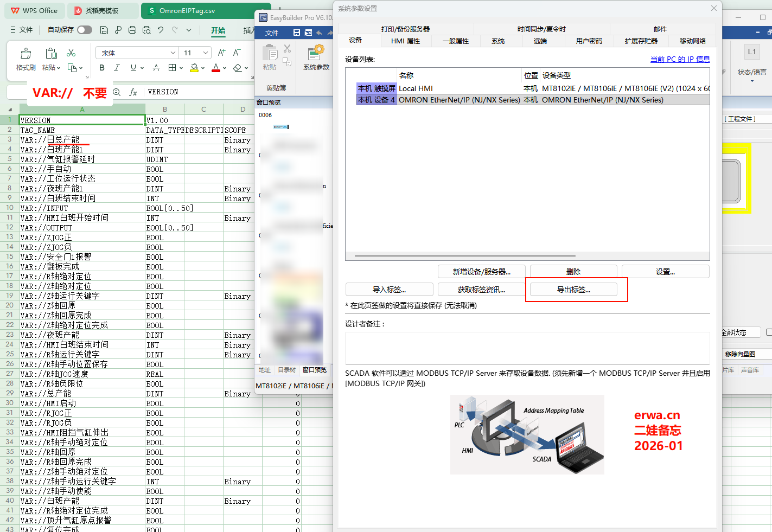Expand the paste options dropdown arrow in WPS
Viewport: 772px width, 532px height.
(59, 68)
